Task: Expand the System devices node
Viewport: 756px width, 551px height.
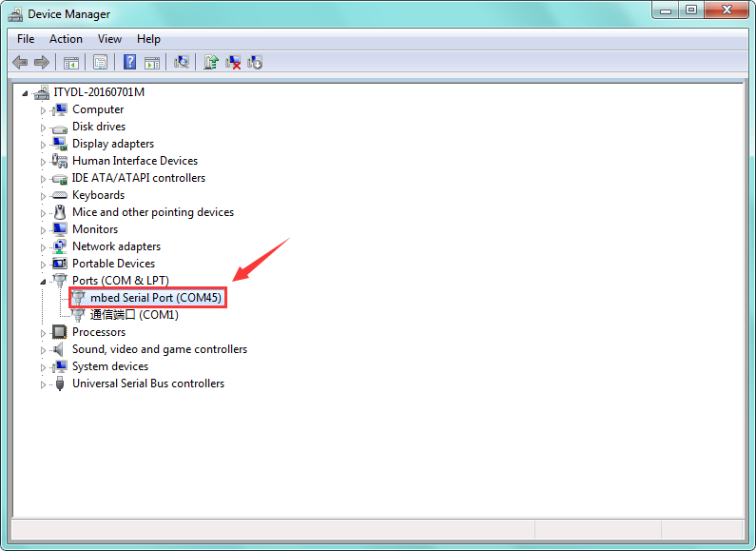Action: pyautogui.click(x=43, y=367)
